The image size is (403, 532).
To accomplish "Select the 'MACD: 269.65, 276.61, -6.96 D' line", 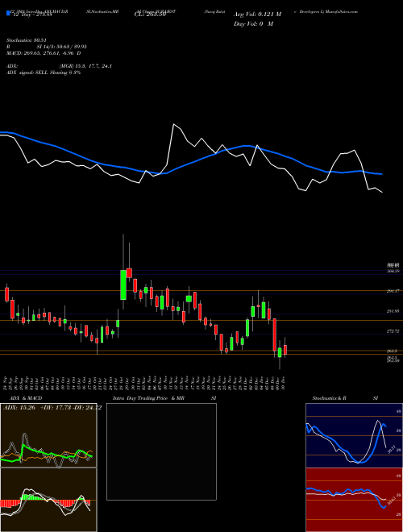I will [x=44, y=53].
